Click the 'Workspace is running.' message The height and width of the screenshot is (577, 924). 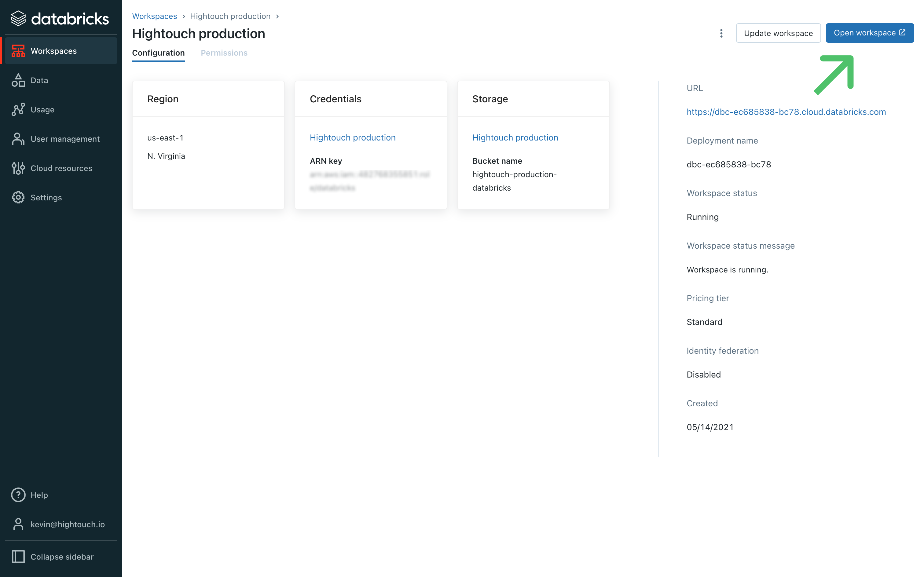coord(728,270)
